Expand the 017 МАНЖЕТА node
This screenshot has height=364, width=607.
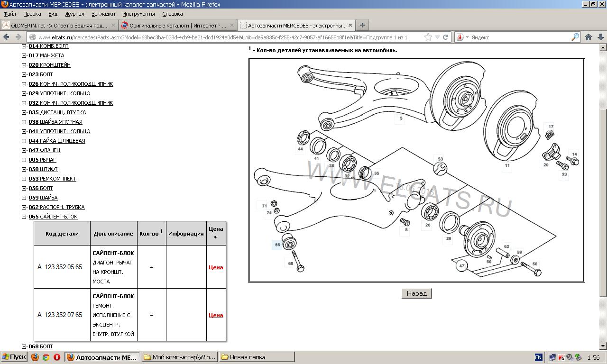point(24,55)
